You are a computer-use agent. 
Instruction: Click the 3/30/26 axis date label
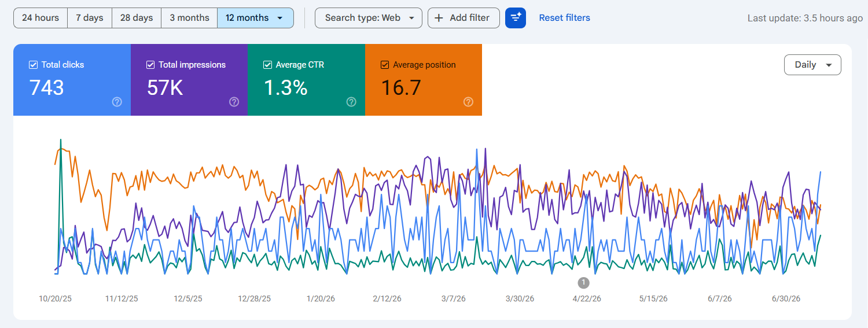point(520,298)
